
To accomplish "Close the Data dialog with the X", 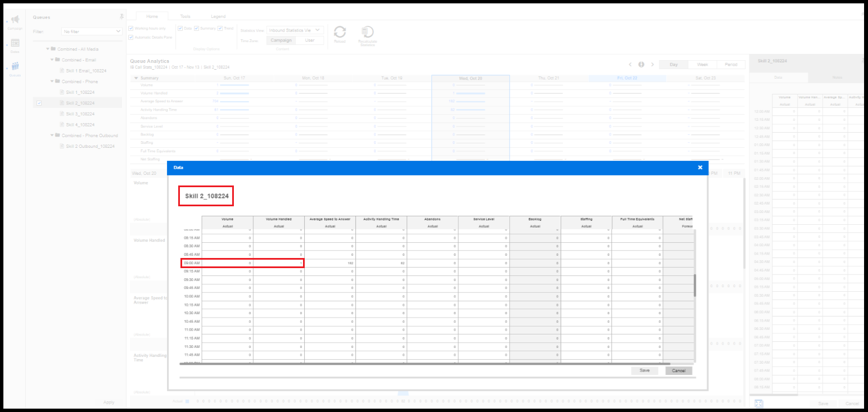I will 700,167.
